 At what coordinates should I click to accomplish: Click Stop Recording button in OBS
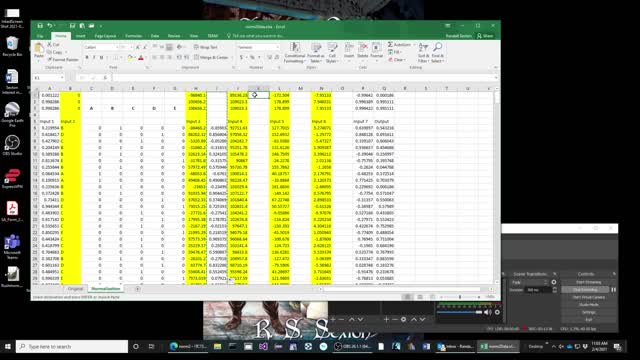pyautogui.click(x=586, y=290)
